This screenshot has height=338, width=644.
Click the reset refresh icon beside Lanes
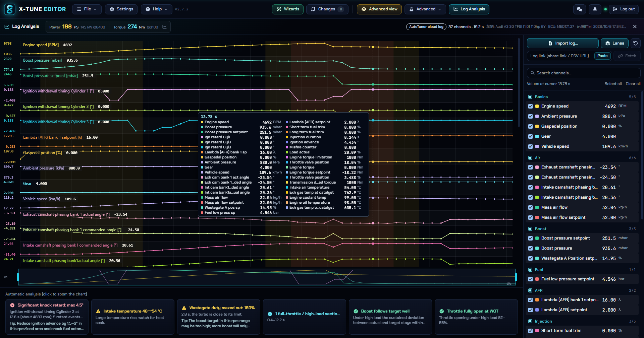(x=635, y=43)
